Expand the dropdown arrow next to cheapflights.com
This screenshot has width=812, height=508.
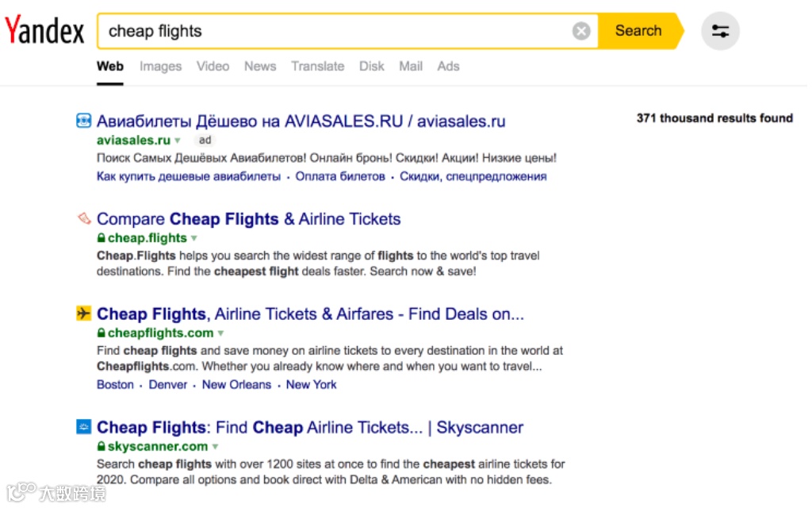pyautogui.click(x=220, y=333)
